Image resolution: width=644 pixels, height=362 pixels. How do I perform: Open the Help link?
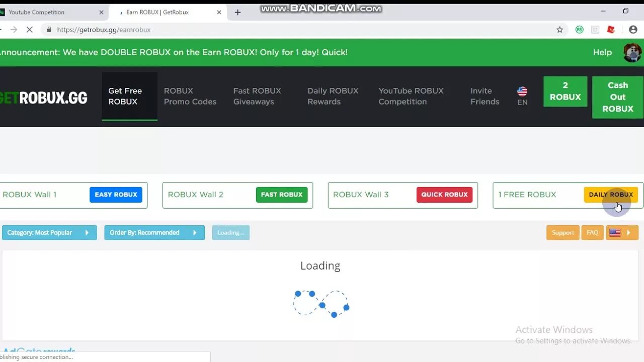tap(602, 52)
